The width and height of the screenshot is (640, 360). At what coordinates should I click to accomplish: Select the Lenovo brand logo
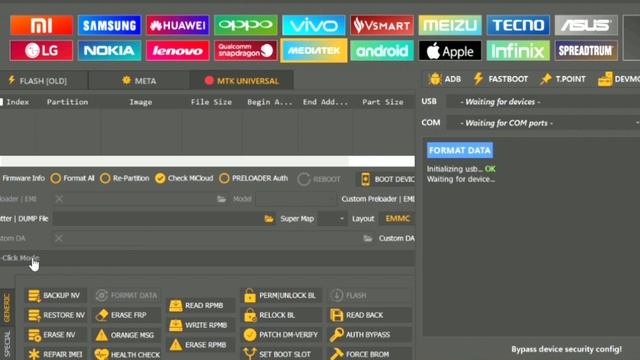[178, 51]
